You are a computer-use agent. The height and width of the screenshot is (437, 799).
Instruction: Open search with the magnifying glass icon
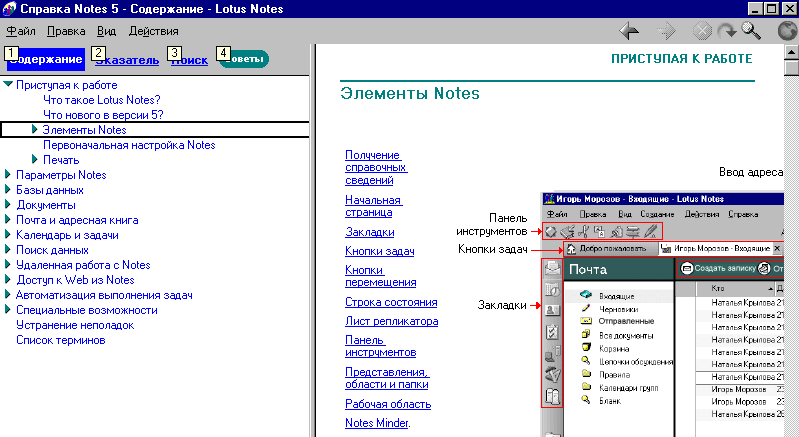751,31
